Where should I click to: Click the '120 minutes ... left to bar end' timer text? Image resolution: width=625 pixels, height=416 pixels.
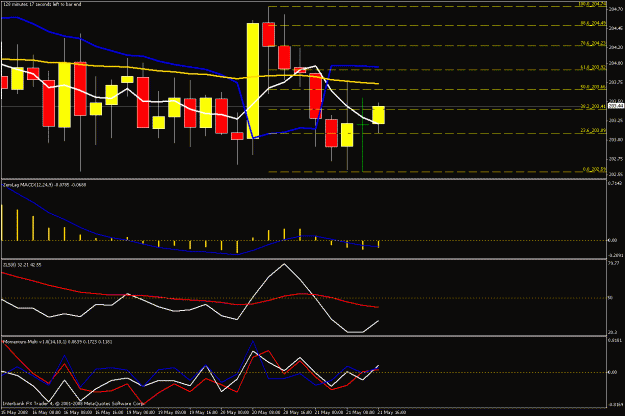(x=42, y=4)
